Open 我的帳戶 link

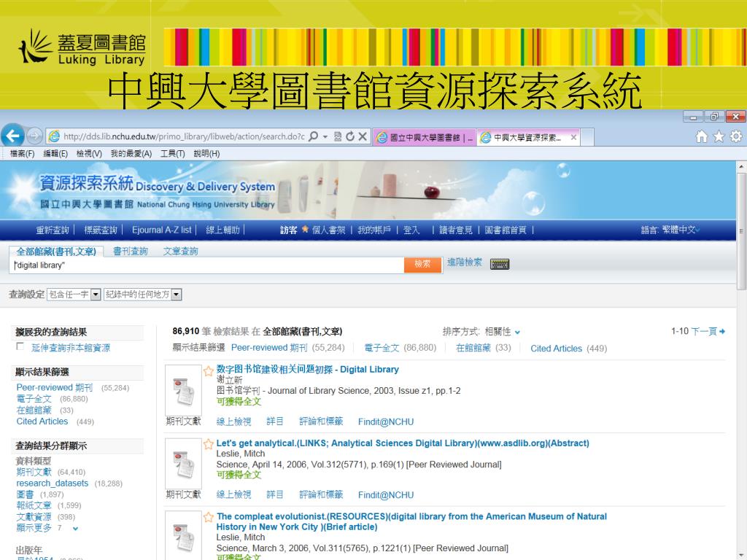pos(374,230)
